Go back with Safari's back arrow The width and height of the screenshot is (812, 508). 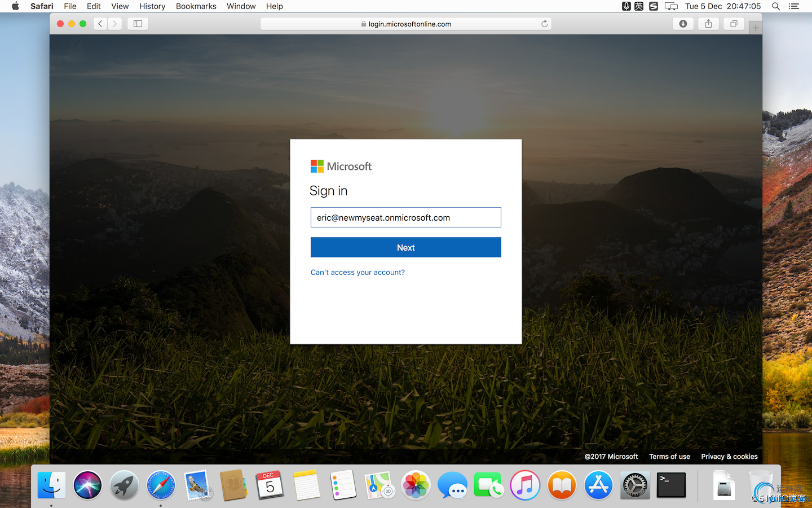100,24
